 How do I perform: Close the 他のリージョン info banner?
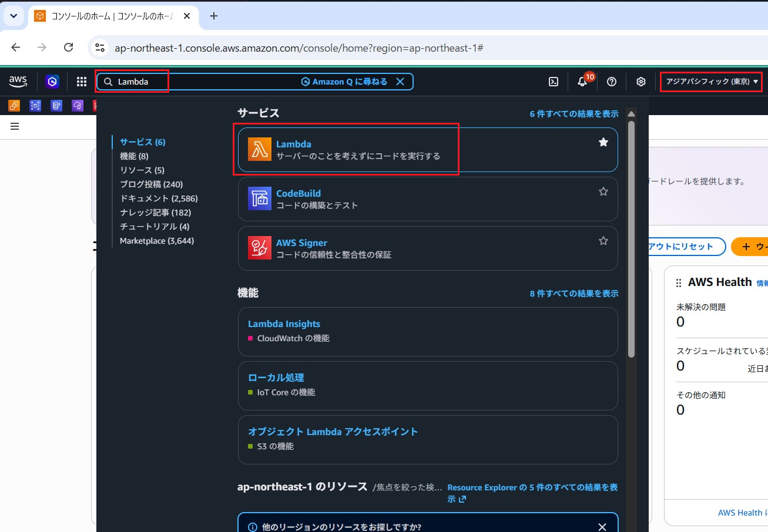coord(602,527)
